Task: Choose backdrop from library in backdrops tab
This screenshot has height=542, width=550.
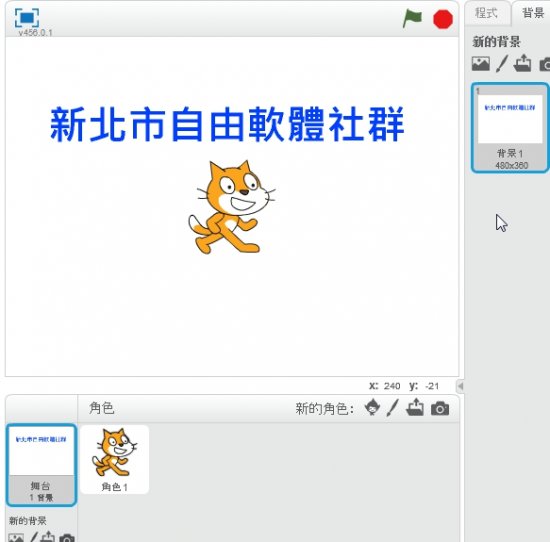Action: [481, 64]
